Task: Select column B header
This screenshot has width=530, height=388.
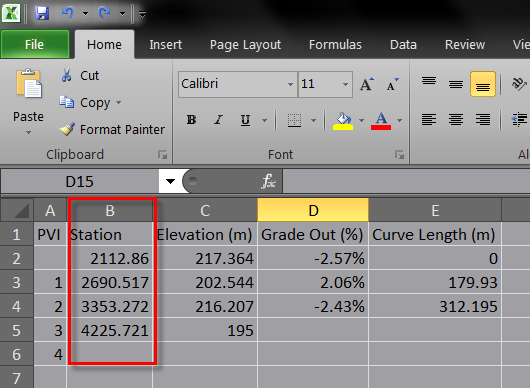Action: [110, 211]
